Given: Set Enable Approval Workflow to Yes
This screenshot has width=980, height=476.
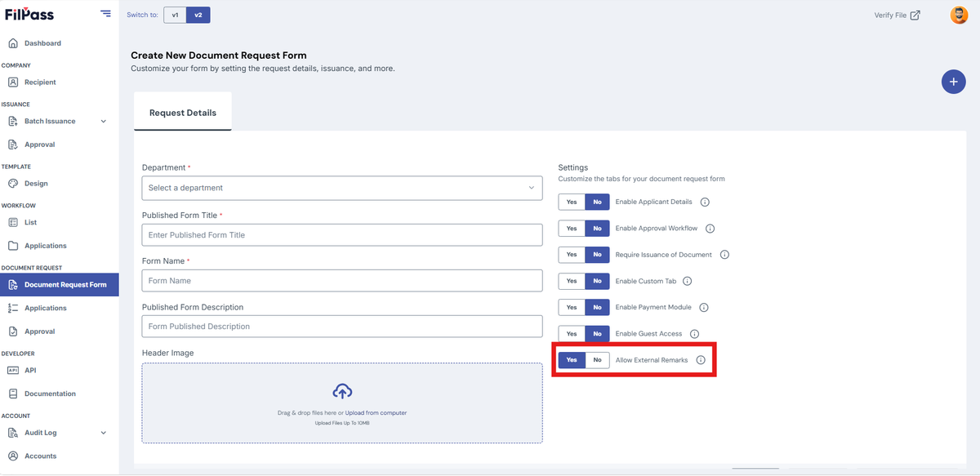Looking at the screenshot, I should (x=572, y=229).
